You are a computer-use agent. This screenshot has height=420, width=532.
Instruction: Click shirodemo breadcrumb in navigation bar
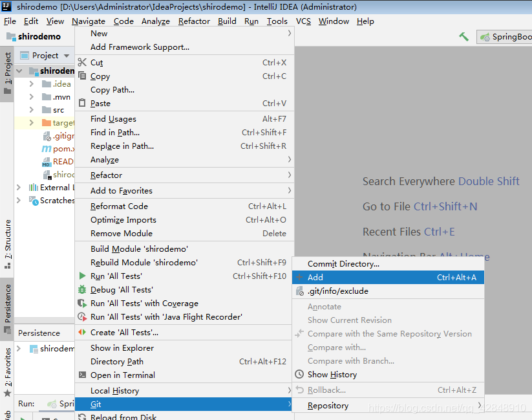pyautogui.click(x=34, y=36)
